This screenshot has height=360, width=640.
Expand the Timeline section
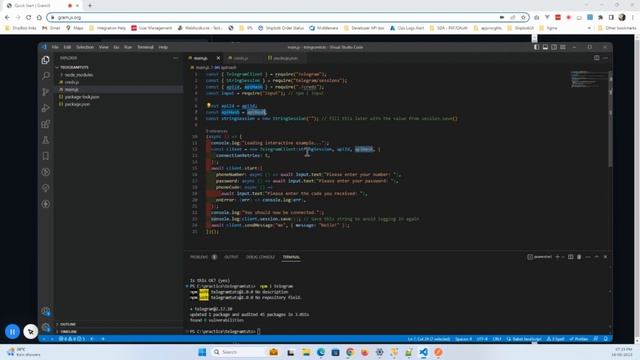pyautogui.click(x=68, y=331)
